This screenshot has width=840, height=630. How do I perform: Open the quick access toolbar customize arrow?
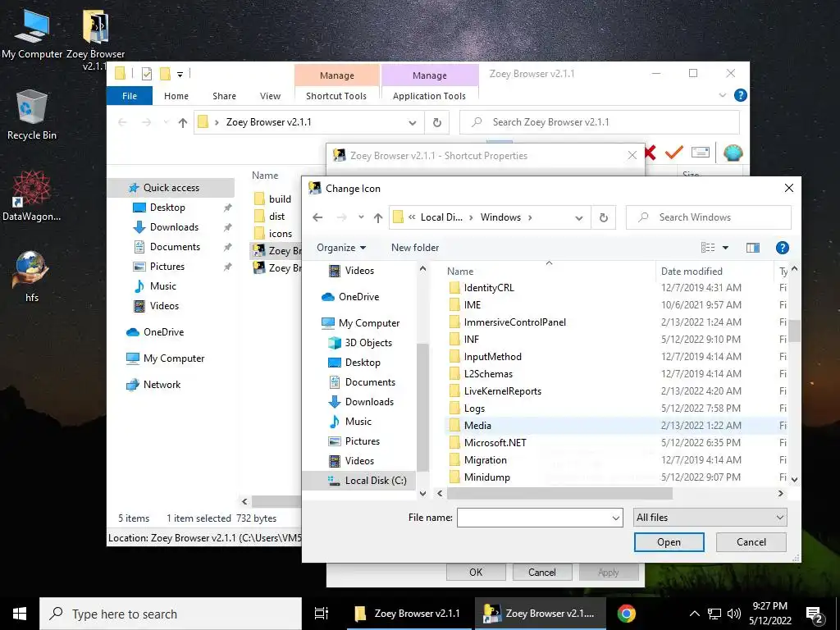click(180, 75)
